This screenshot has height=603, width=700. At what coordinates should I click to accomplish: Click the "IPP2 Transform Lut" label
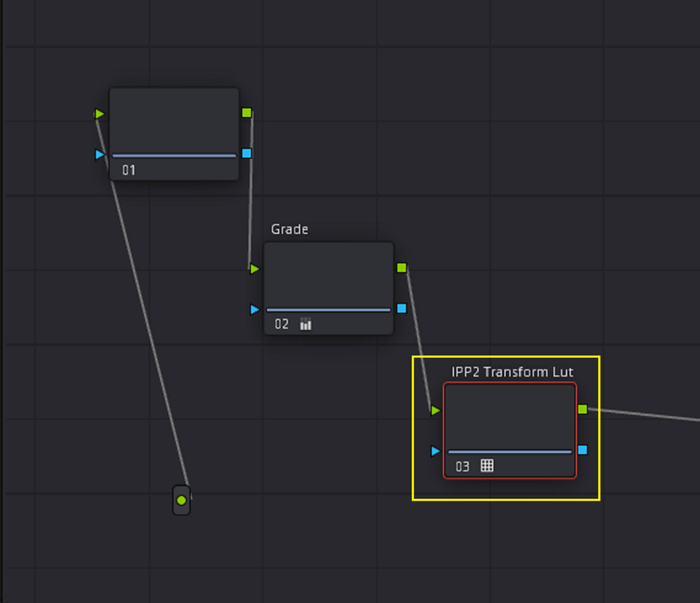click(x=512, y=372)
